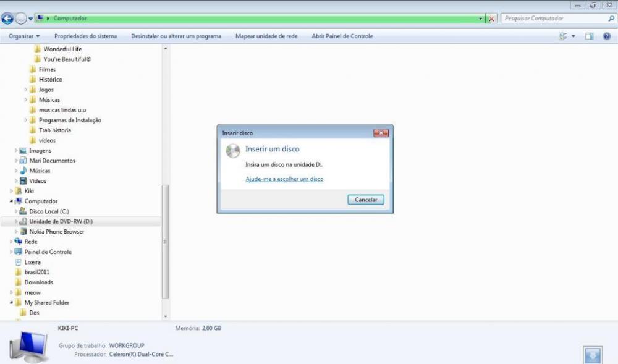Open the Painel de Controle tree icon
618x364 pixels.
(19, 252)
